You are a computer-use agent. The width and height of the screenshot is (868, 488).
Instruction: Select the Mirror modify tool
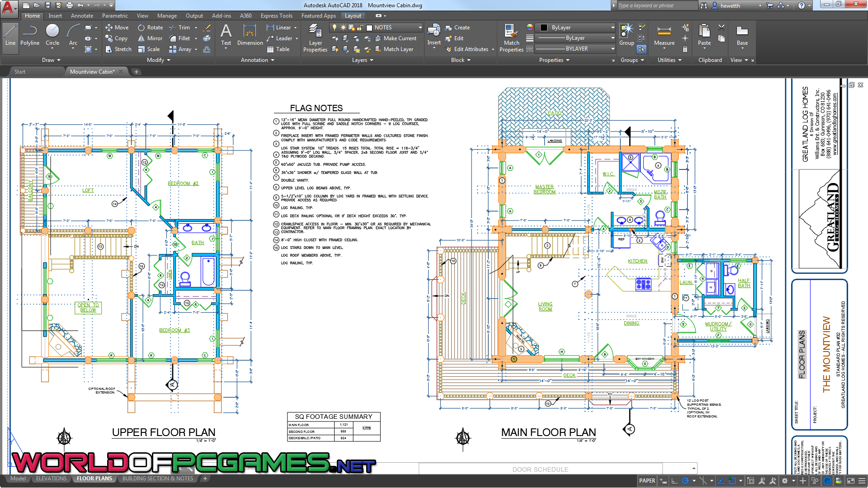click(x=150, y=38)
